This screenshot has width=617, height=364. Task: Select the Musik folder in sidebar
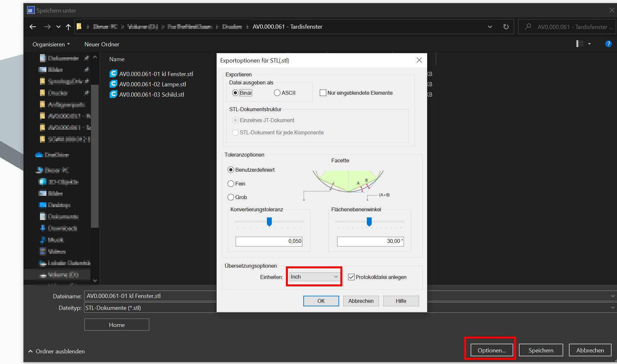point(52,240)
